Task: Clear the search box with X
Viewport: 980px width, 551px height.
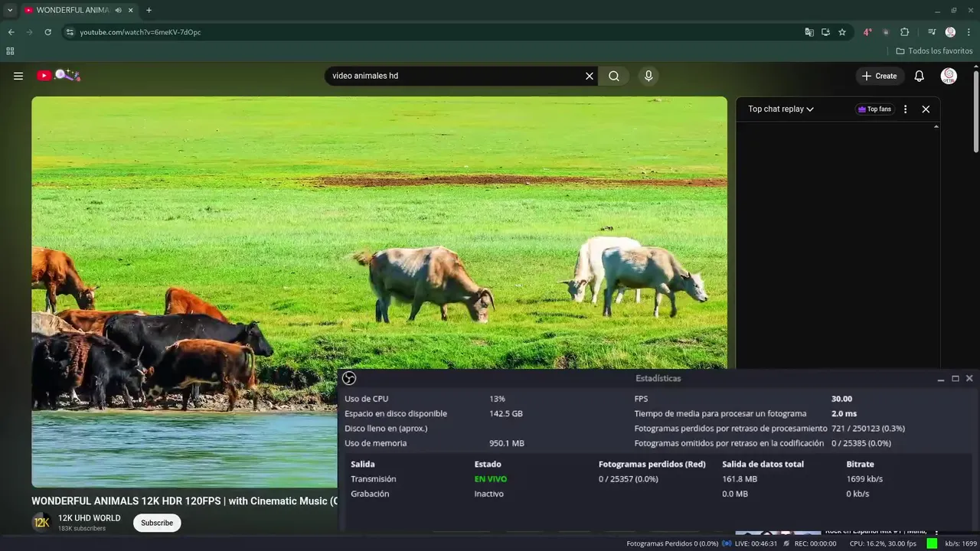Action: click(590, 76)
